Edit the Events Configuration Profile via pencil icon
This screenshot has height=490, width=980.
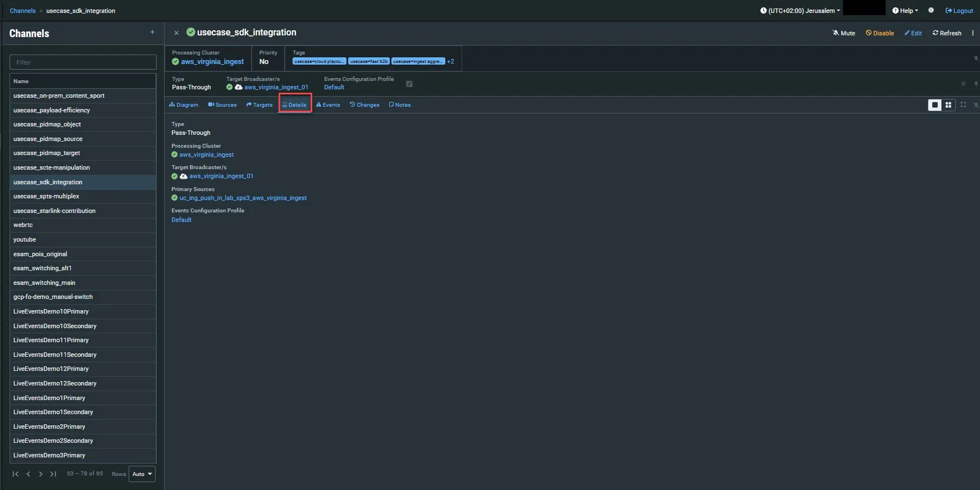click(409, 84)
